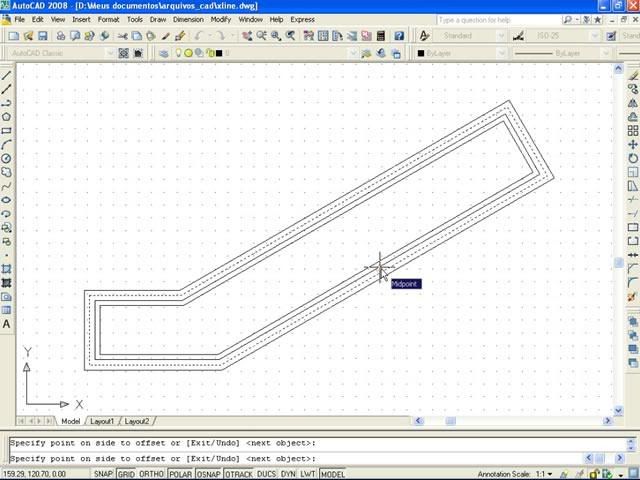This screenshot has width=640, height=480.
Task: Select the Polygon draw tool
Action: tap(6, 117)
